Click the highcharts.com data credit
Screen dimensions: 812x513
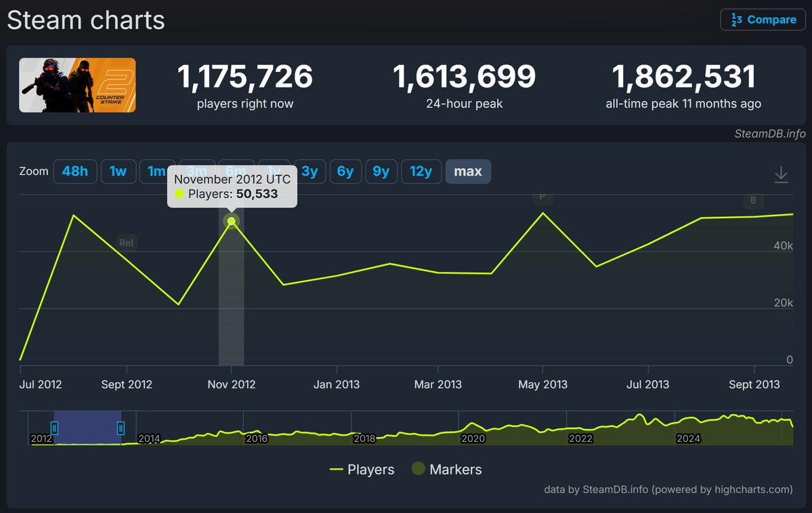point(668,489)
